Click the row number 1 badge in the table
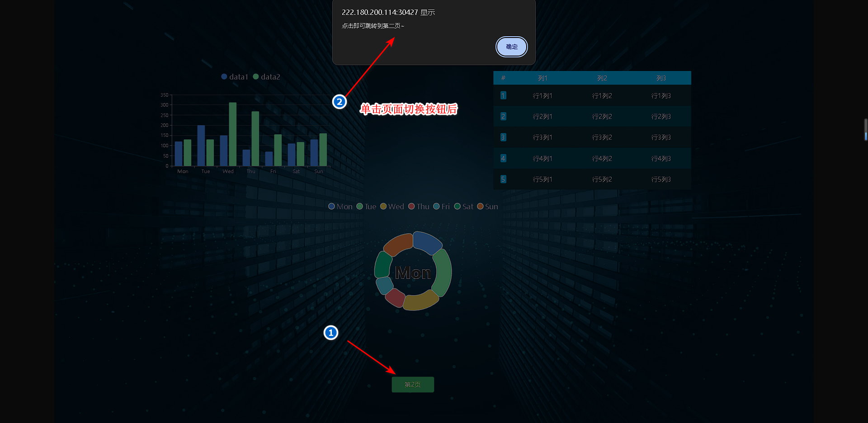The image size is (868, 423). click(x=503, y=96)
